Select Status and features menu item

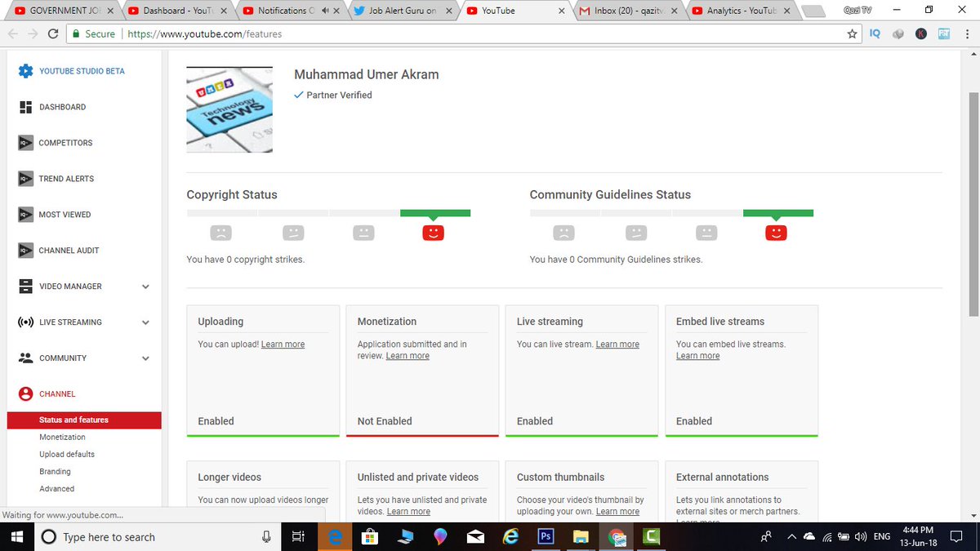click(84, 420)
